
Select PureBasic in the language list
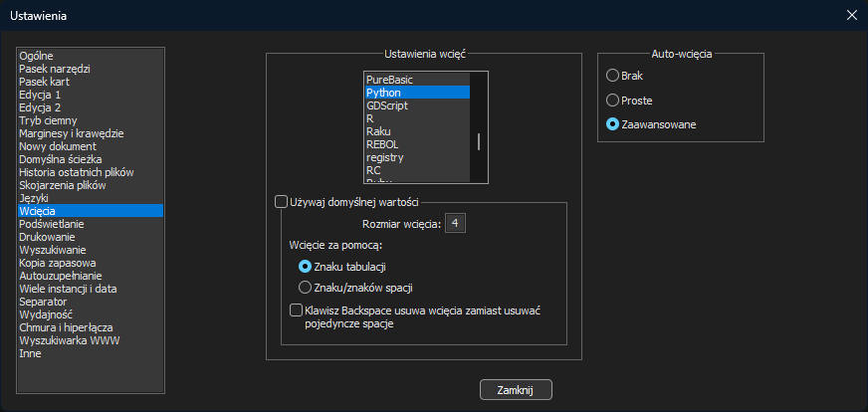coord(389,79)
